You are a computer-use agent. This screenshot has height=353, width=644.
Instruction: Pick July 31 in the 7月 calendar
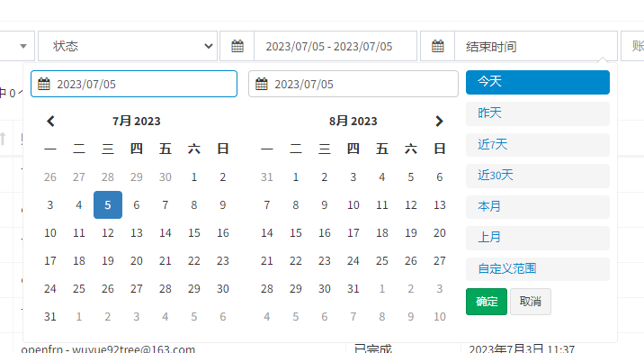(50, 317)
